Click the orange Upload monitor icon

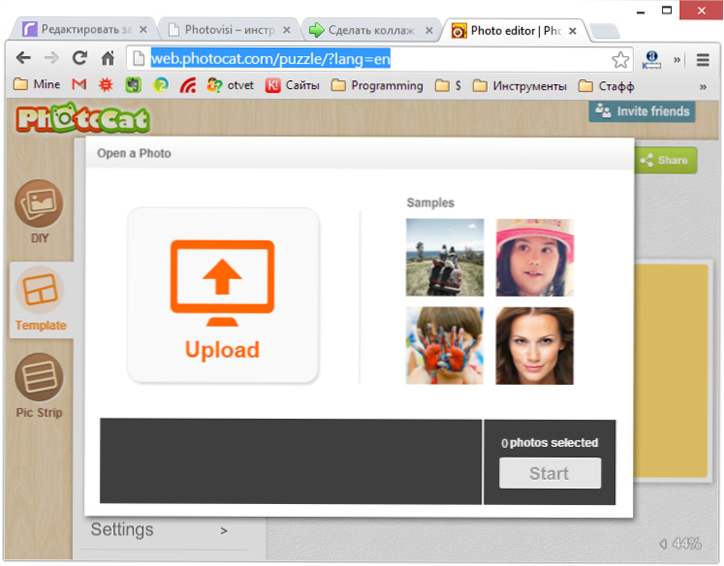click(x=222, y=283)
